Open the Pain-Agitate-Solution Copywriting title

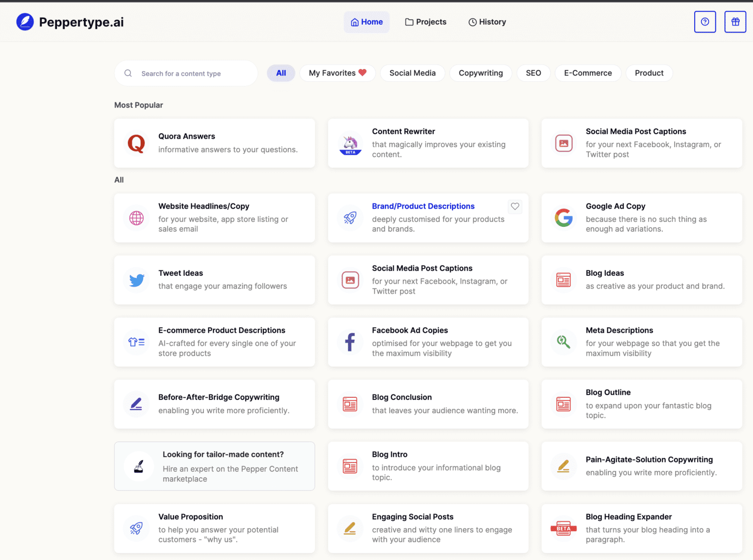[x=649, y=459]
